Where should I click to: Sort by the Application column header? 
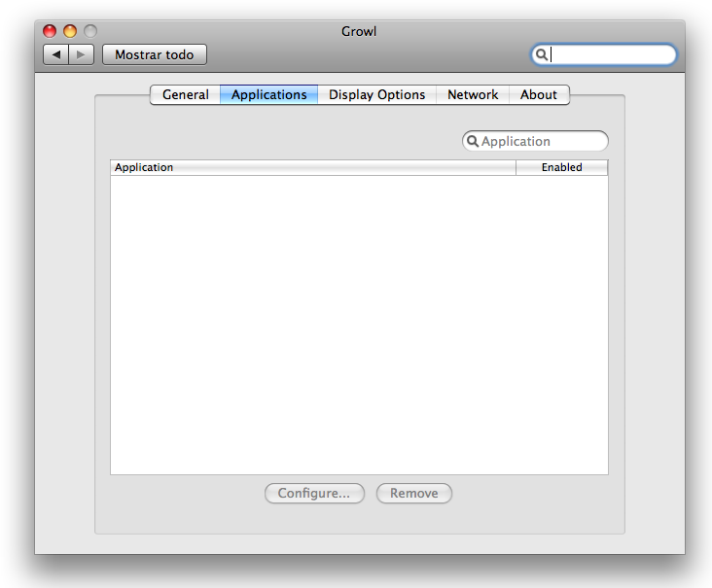[x=313, y=167]
